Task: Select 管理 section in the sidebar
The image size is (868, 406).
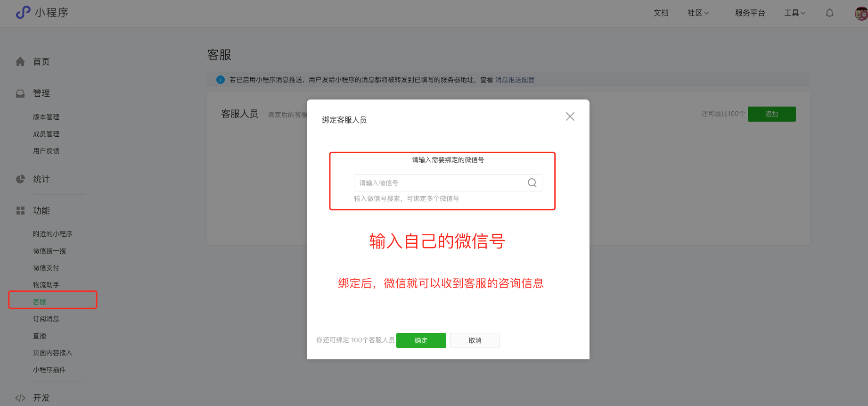Action: point(41,93)
